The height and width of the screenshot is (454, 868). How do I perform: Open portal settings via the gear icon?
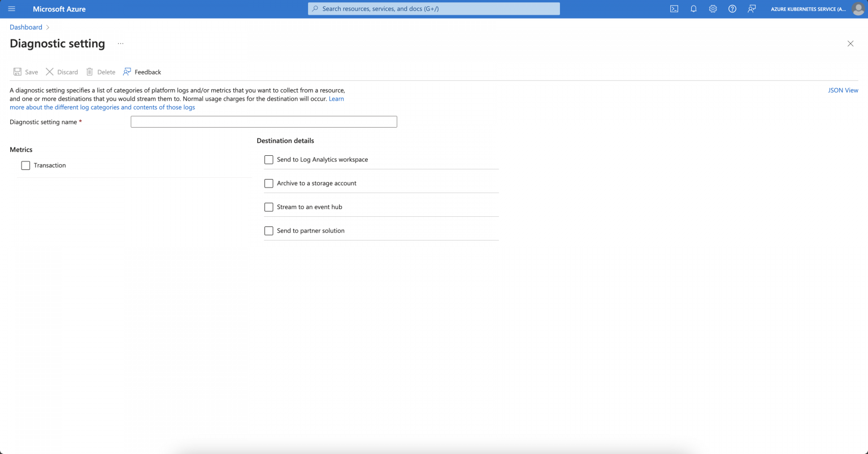(713, 8)
